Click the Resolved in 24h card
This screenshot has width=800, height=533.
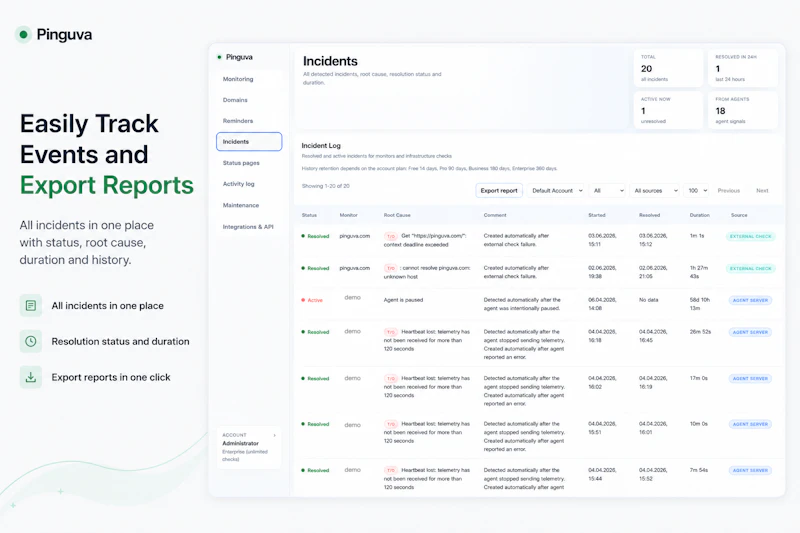coord(743,68)
